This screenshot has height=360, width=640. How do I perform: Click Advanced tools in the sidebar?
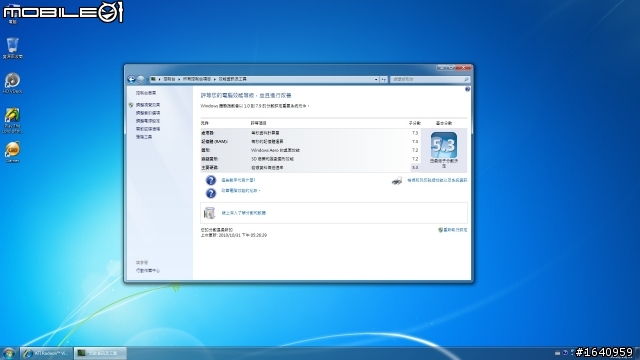coord(144,137)
